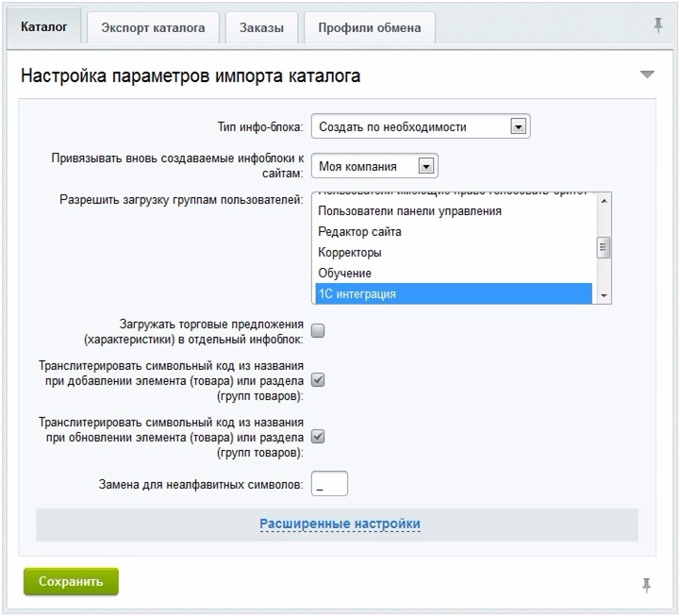This screenshot has width=680, height=616.
Task: Select Пользователи панели управления in the group list
Action: 454,210
